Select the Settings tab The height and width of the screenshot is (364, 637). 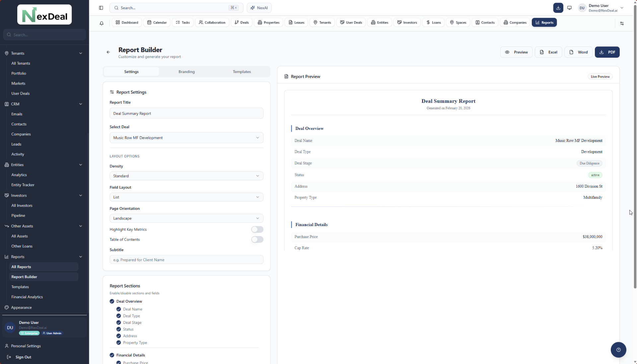pos(131,72)
